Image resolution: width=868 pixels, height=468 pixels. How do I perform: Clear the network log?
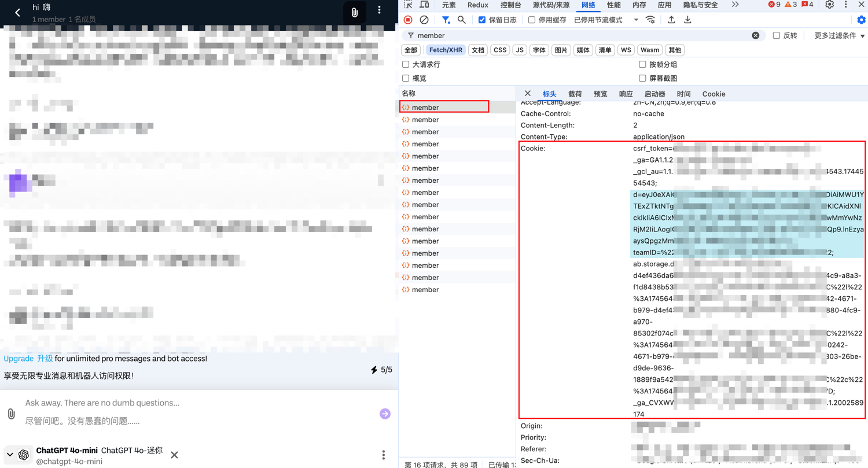424,20
